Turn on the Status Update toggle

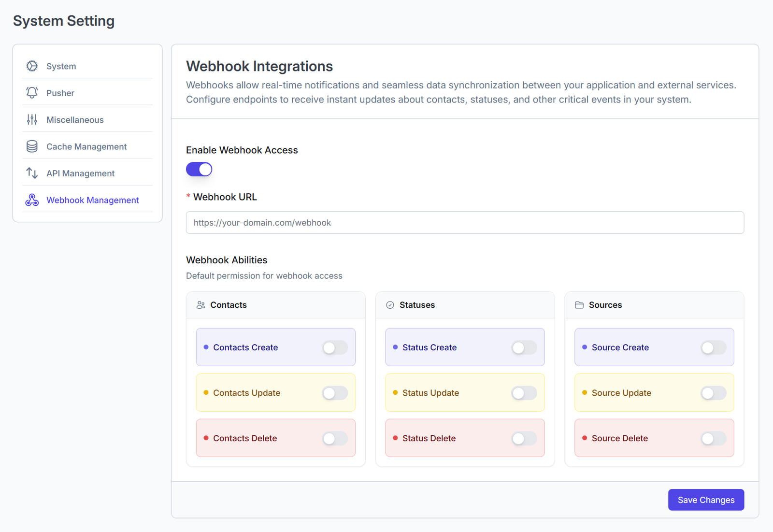tap(524, 393)
